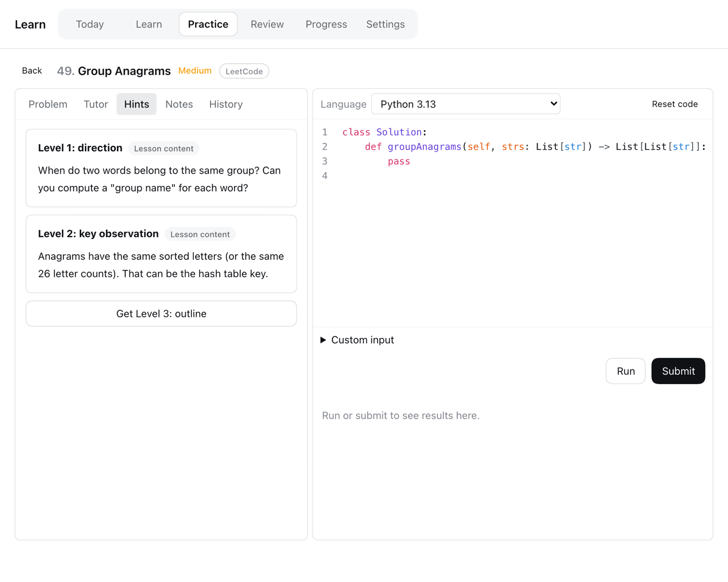Show the Problem panel tab

[48, 104]
